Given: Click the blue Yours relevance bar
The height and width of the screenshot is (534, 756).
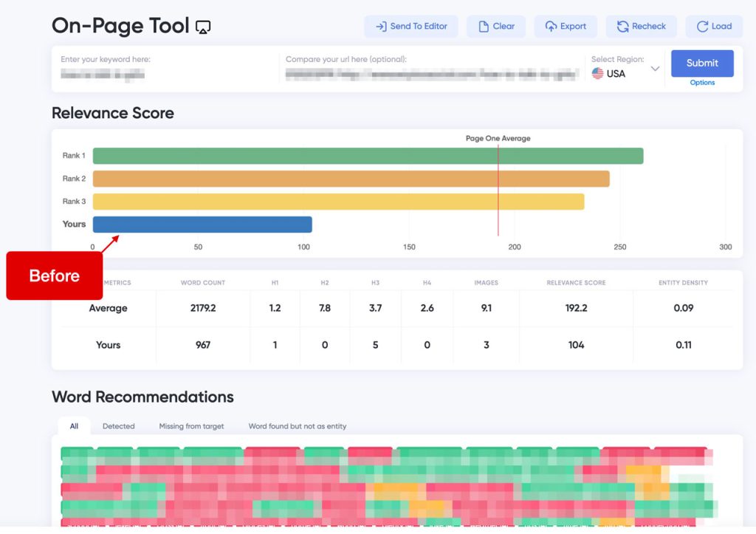Looking at the screenshot, I should click(202, 225).
